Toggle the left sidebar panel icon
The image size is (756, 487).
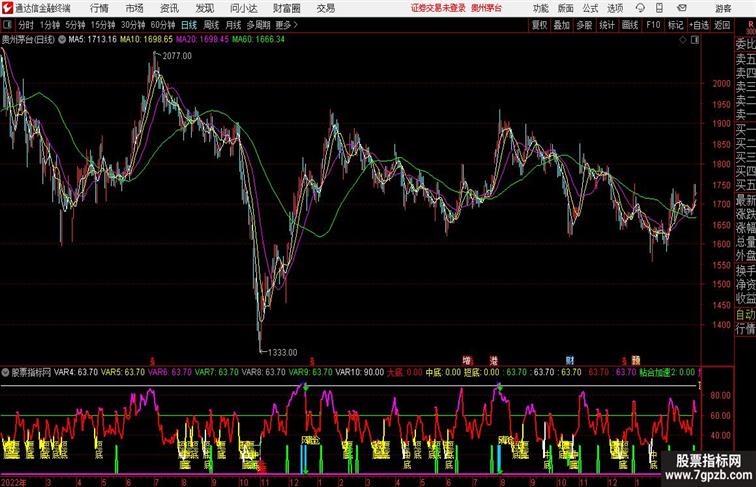point(7,25)
